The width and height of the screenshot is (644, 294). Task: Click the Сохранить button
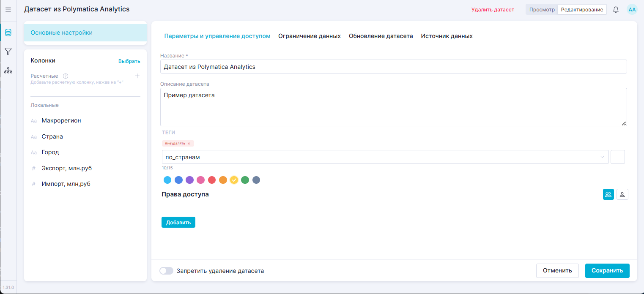click(x=607, y=271)
